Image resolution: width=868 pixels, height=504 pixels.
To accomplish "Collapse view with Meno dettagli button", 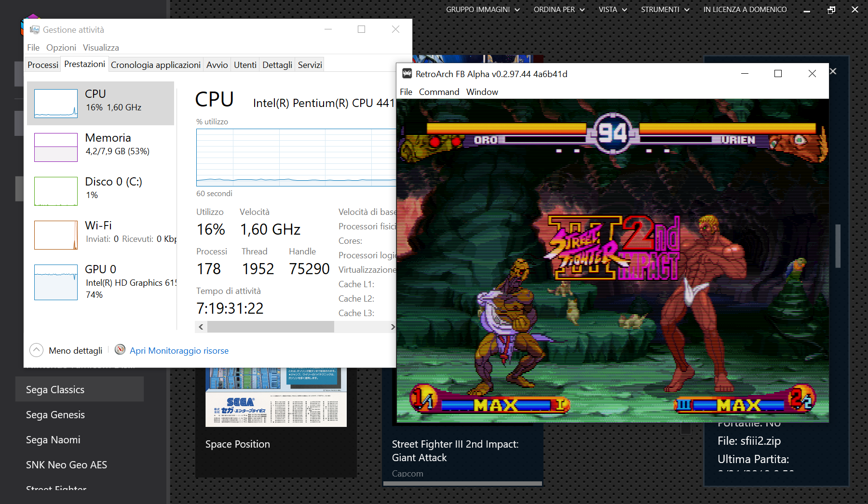I will pos(67,350).
